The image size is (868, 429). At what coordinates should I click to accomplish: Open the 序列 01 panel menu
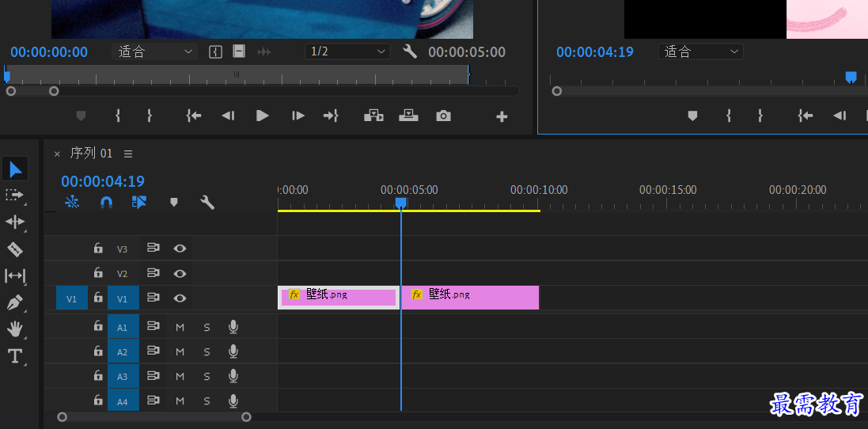128,154
